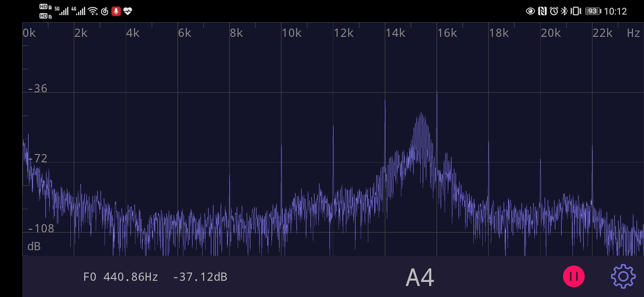Tap the 6k frequency axis label
Viewport: 644px width, 297px height.
pyautogui.click(x=185, y=33)
